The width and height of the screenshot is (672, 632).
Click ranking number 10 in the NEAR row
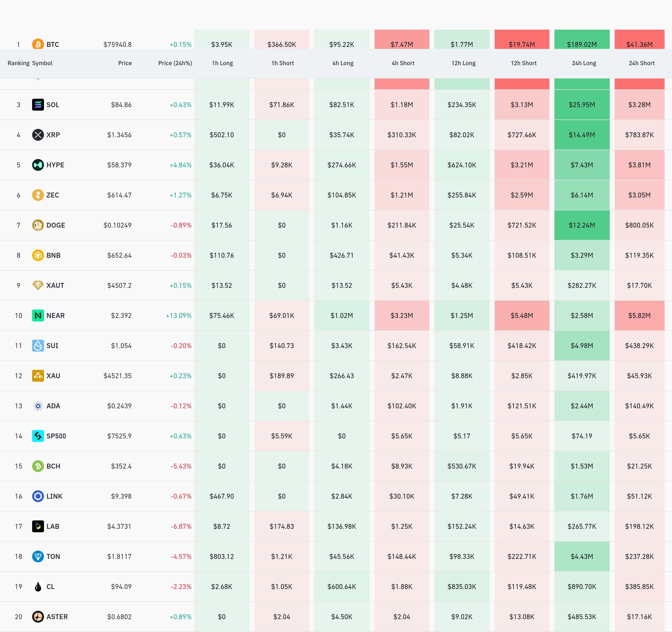(19, 316)
